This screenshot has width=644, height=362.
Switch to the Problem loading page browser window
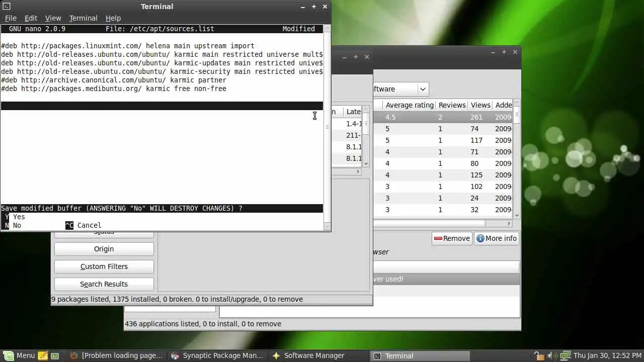tap(116, 355)
